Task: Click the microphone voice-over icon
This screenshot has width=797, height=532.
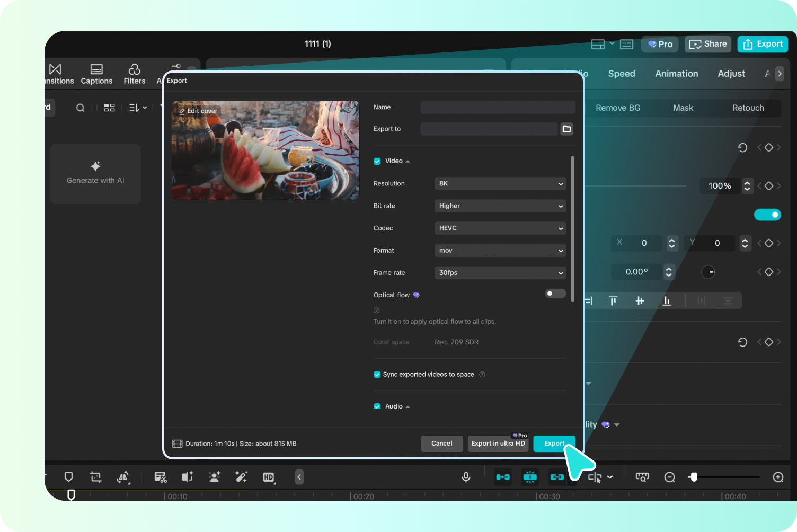Action: (465, 477)
